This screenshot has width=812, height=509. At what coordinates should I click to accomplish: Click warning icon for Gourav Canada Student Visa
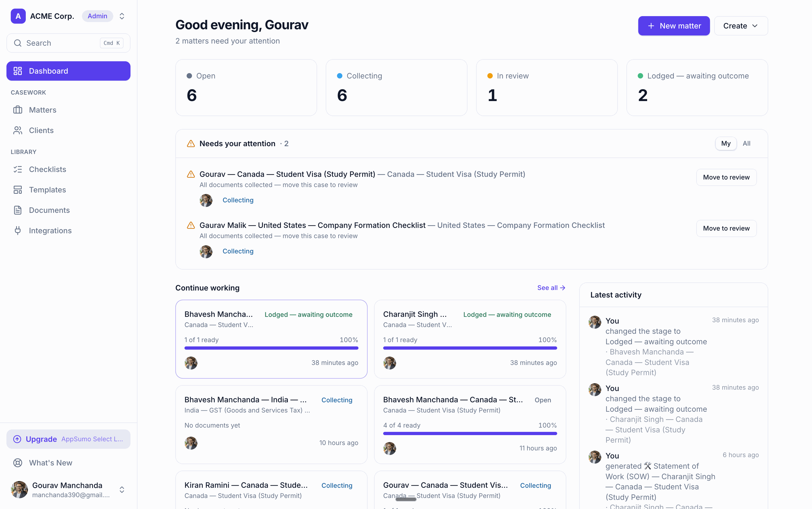[191, 174]
